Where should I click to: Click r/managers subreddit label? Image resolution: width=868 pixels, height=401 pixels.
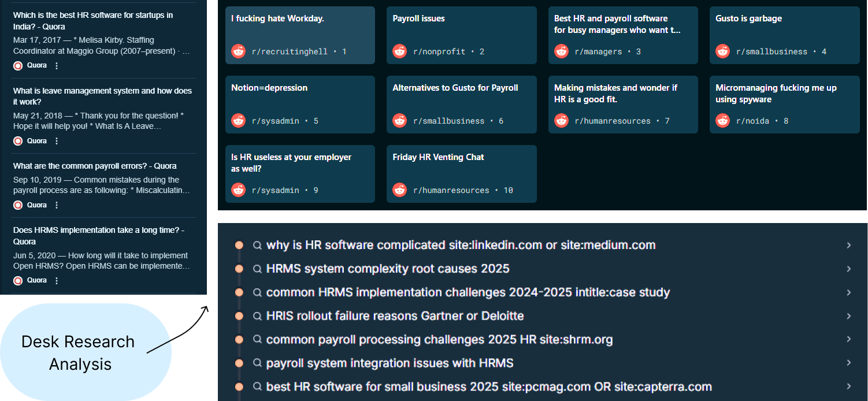pyautogui.click(x=598, y=51)
